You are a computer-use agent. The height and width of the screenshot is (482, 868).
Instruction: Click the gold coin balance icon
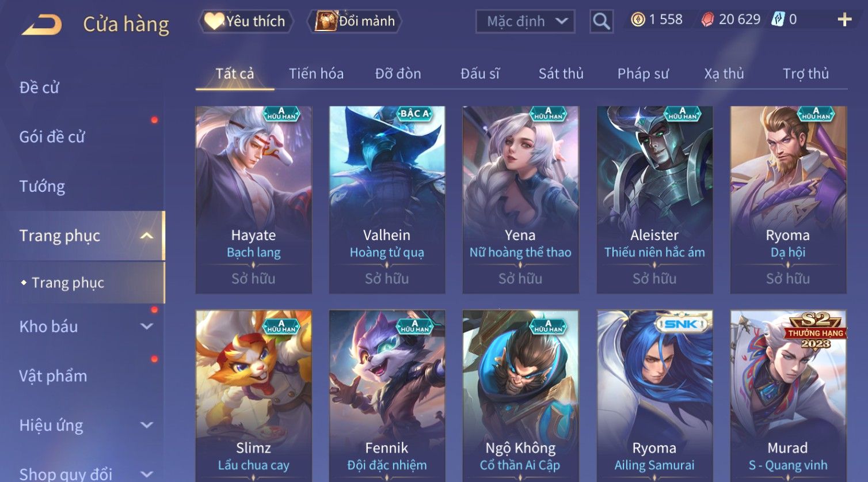click(x=638, y=20)
